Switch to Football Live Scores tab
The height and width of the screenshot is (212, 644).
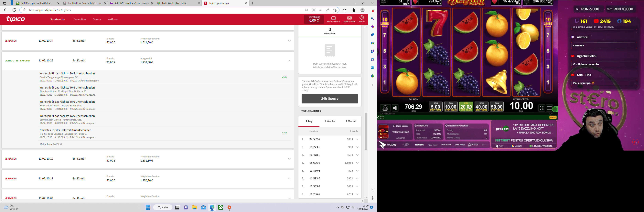tap(84, 3)
